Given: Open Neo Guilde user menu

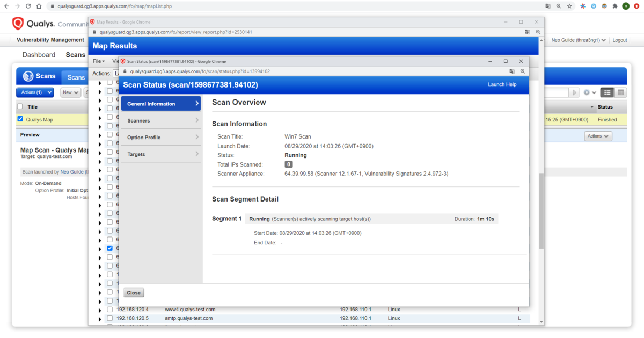Looking at the screenshot, I should click(579, 40).
